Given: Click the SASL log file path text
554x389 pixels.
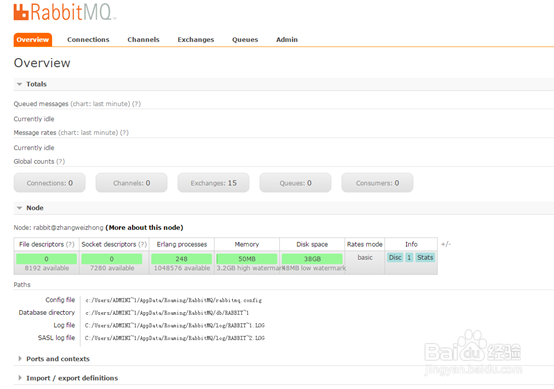Looking at the screenshot, I should click(175, 338).
